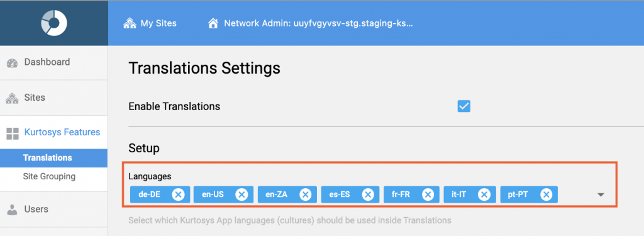Click the Kurtosys donut logo icon

54,23
